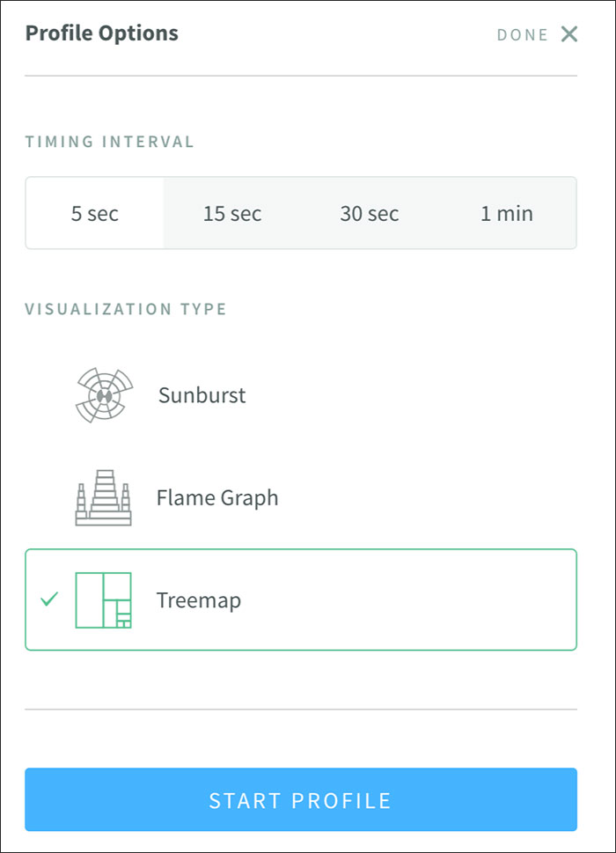This screenshot has height=853, width=616.
Task: Set timing interval to 30 sec
Action: pyautogui.click(x=370, y=213)
